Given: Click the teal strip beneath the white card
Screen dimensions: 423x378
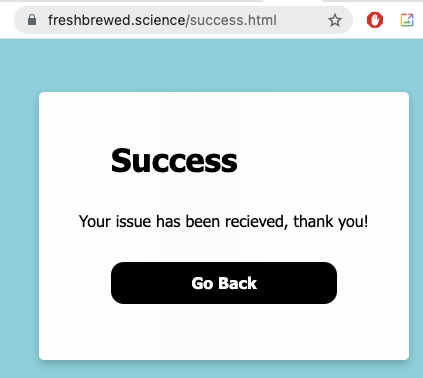Looking at the screenshot, I should pos(211,371).
